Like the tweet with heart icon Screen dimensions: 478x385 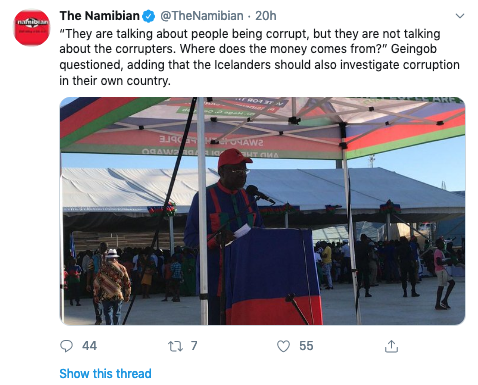[283, 346]
